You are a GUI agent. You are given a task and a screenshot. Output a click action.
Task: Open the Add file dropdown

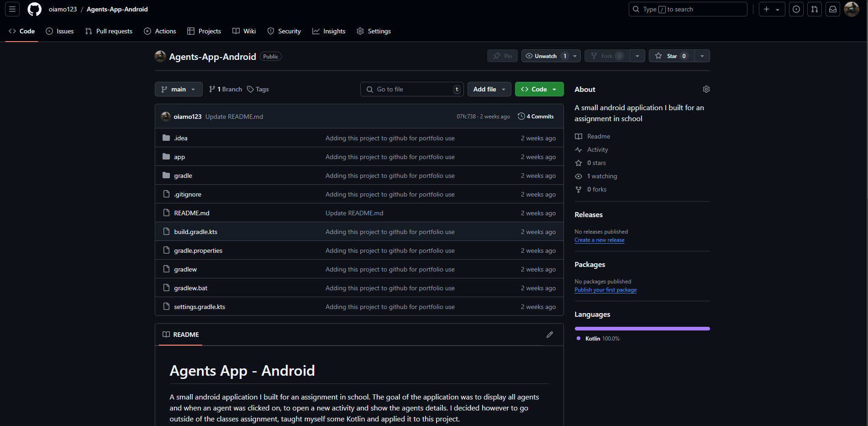[x=489, y=89]
